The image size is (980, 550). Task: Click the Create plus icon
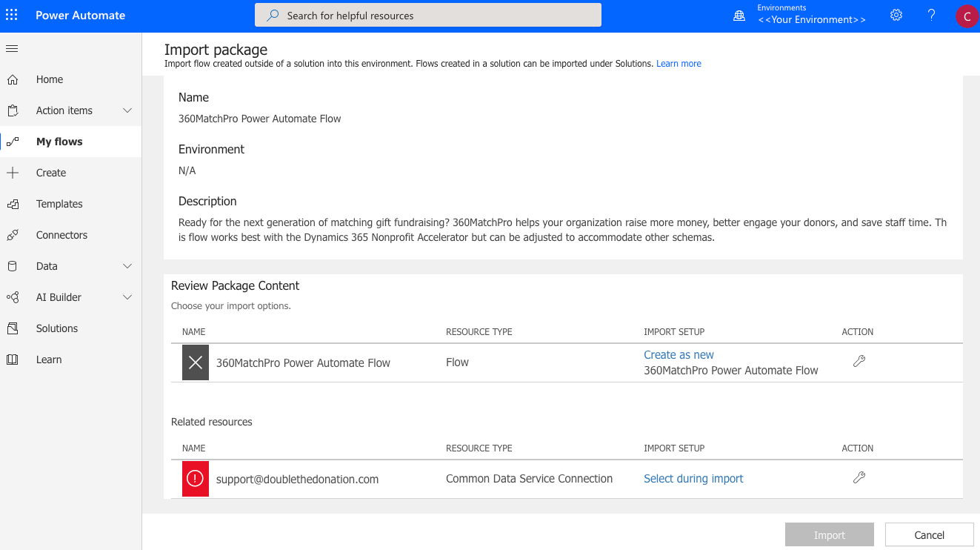coord(12,173)
